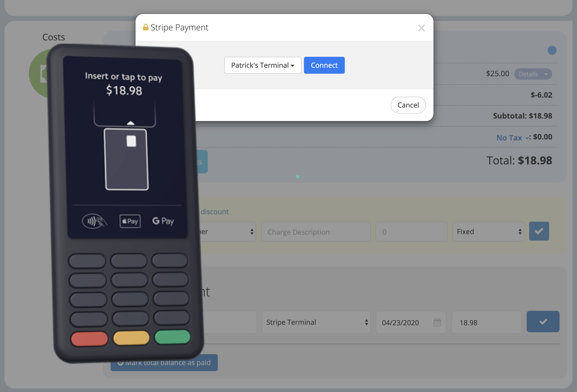Click the Subtotal: $18.98 text
Image resolution: width=577 pixels, height=392 pixels.
point(522,116)
